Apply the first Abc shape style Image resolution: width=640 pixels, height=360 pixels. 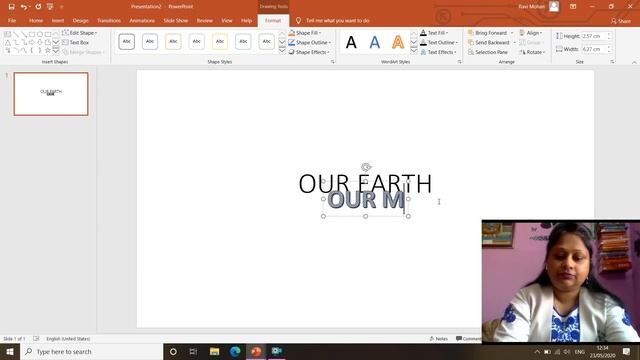click(x=127, y=42)
